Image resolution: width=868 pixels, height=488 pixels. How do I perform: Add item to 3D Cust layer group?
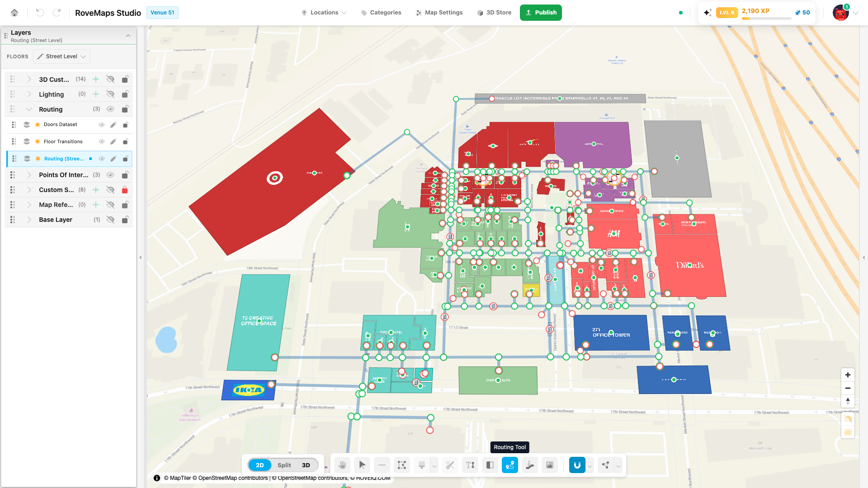point(96,79)
